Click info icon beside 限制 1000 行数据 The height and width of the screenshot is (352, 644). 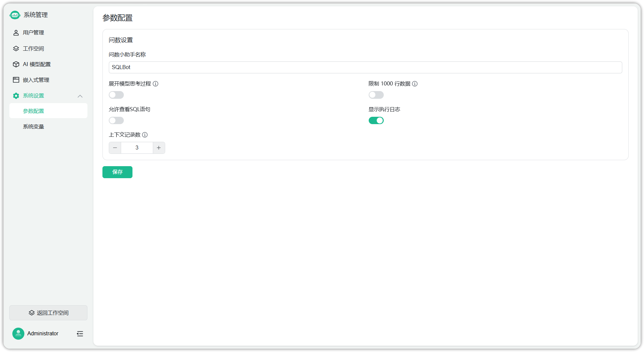tap(415, 84)
